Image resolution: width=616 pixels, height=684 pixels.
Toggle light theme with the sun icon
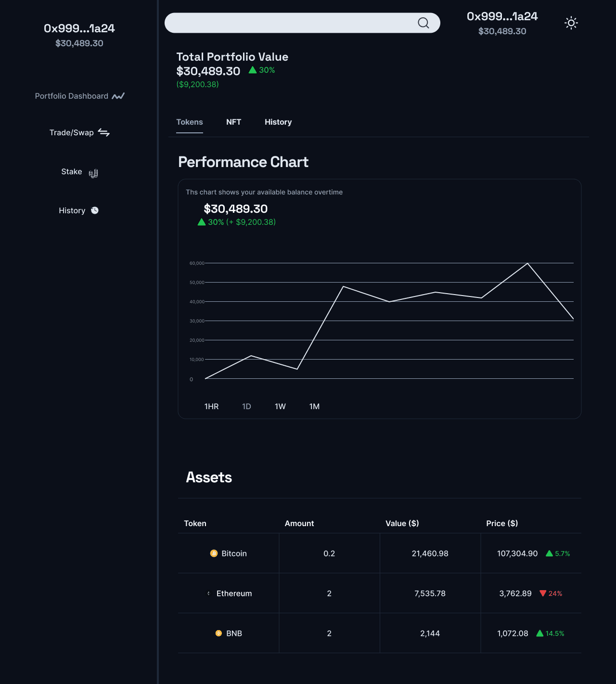pos(571,23)
